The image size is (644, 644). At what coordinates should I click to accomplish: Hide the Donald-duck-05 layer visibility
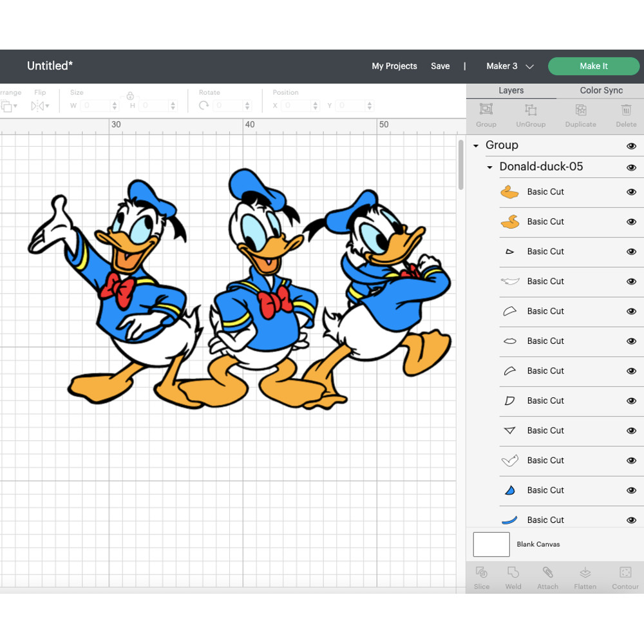point(630,167)
